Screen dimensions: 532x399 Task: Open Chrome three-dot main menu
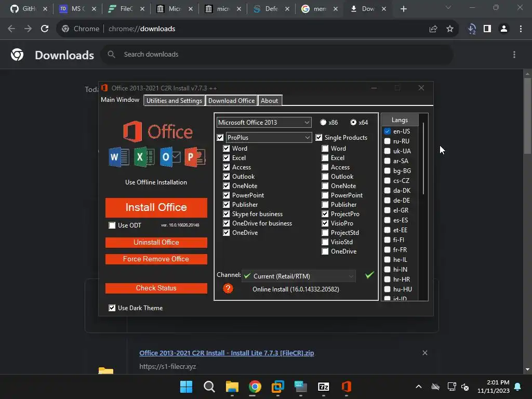point(521,29)
